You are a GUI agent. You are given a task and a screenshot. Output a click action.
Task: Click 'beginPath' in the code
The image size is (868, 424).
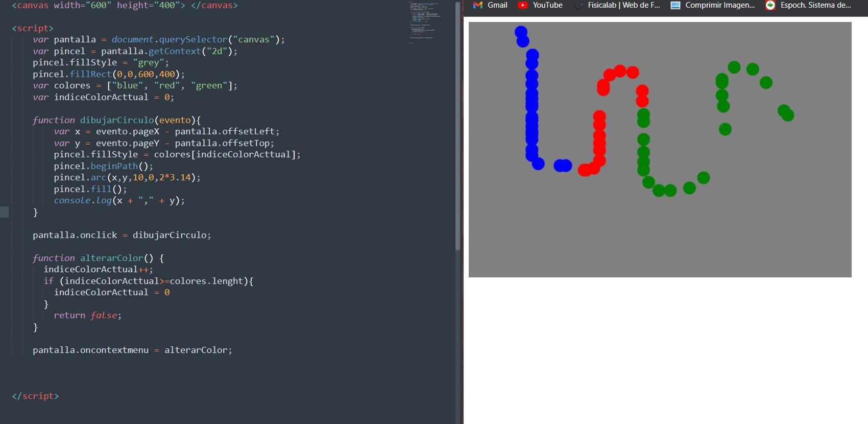(114, 166)
